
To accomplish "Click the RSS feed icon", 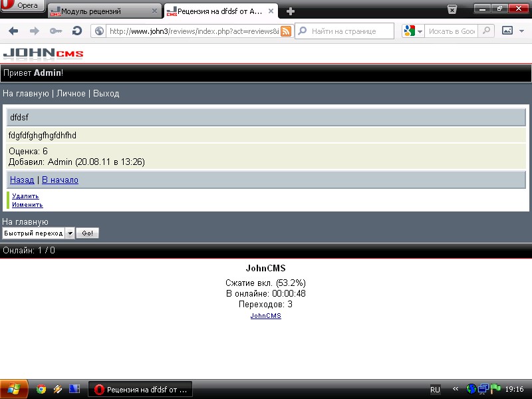I will pos(286,31).
